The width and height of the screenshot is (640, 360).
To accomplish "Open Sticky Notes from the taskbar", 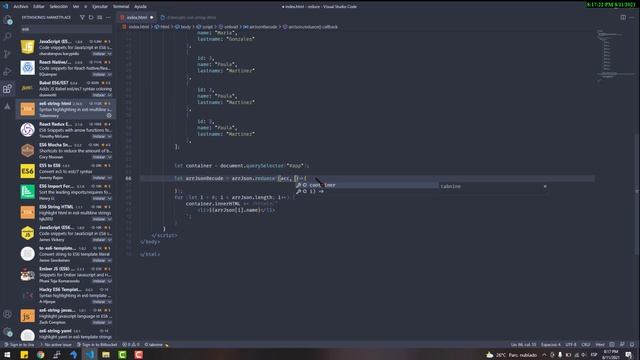I will [24, 355].
